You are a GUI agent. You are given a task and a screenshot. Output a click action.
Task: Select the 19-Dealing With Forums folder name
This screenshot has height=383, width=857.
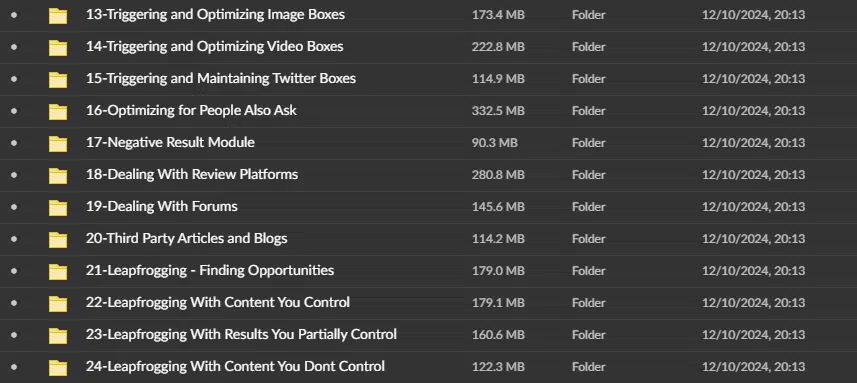(x=162, y=207)
